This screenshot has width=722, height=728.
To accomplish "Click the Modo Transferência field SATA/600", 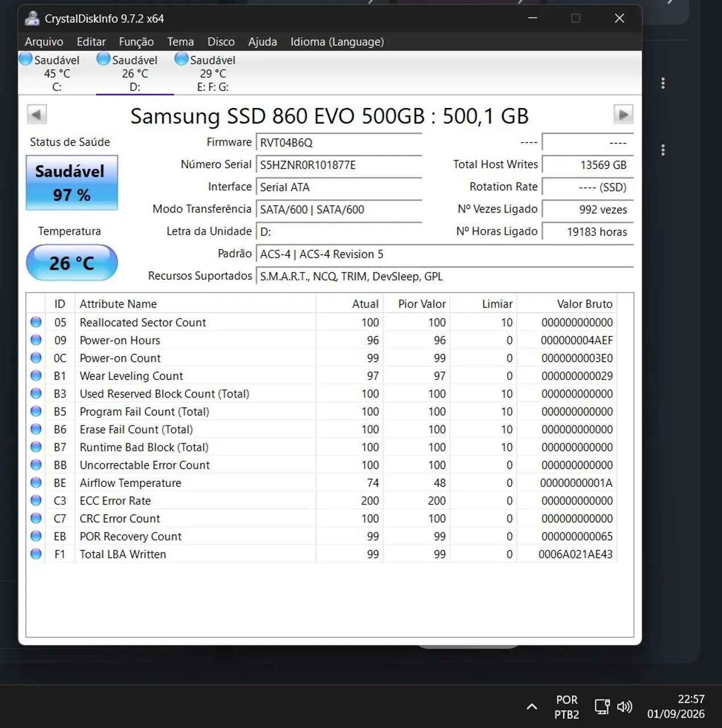I will click(x=339, y=209).
